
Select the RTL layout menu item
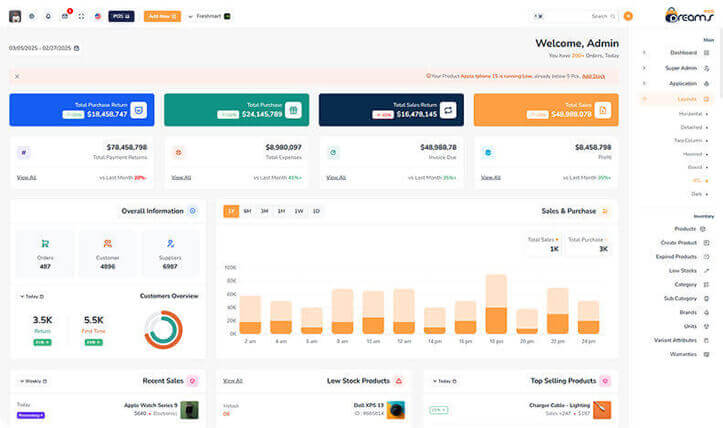(x=695, y=181)
